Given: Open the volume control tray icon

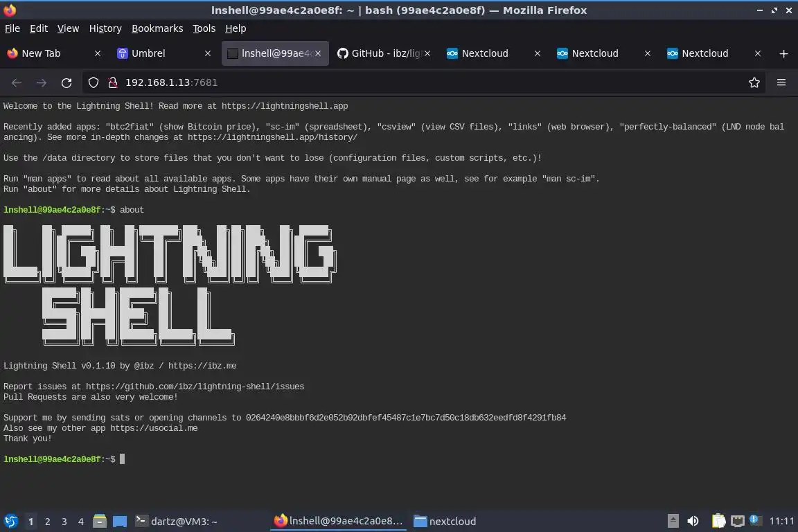Looking at the screenshot, I should (x=693, y=522).
